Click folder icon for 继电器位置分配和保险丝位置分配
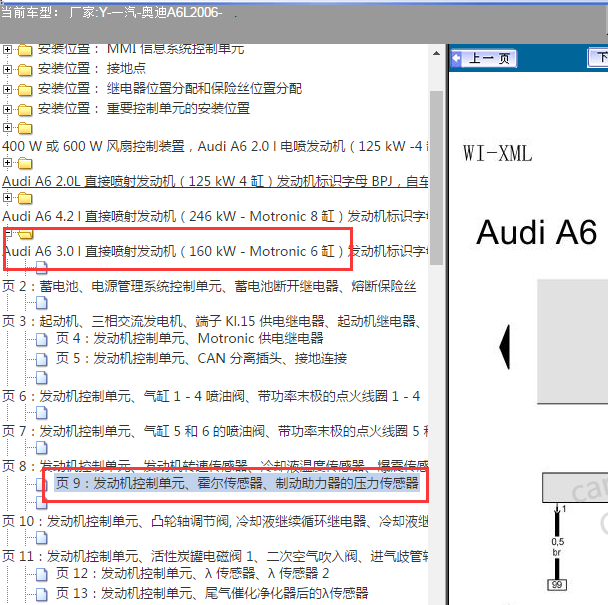Screen dimensions: 608x605 pos(25,90)
